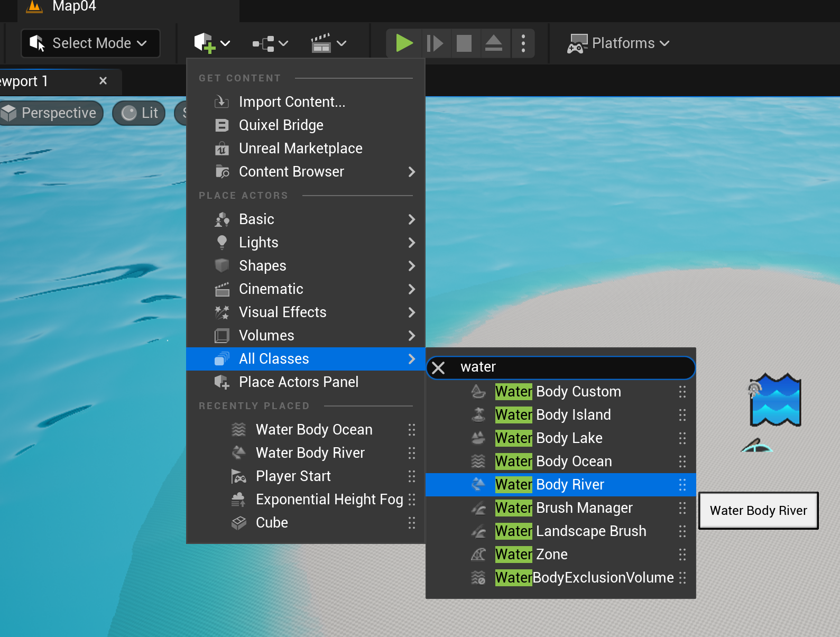Click the Import Content icon
840x637 pixels.
pos(222,101)
